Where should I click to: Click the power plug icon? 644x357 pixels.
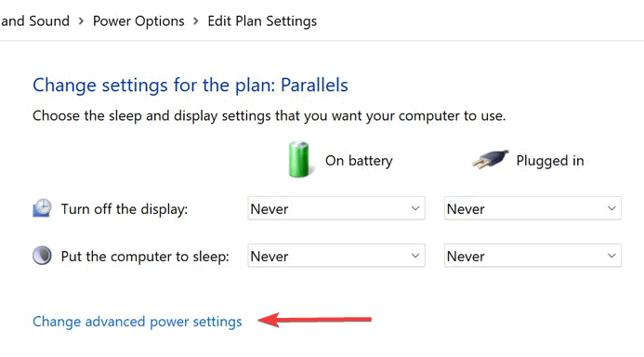(490, 159)
